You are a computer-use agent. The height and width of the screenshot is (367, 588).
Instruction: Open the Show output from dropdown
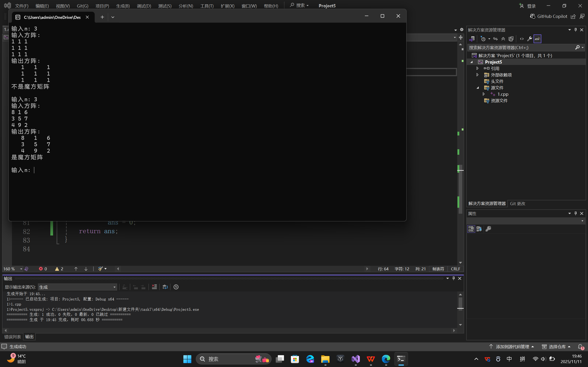tap(77, 287)
